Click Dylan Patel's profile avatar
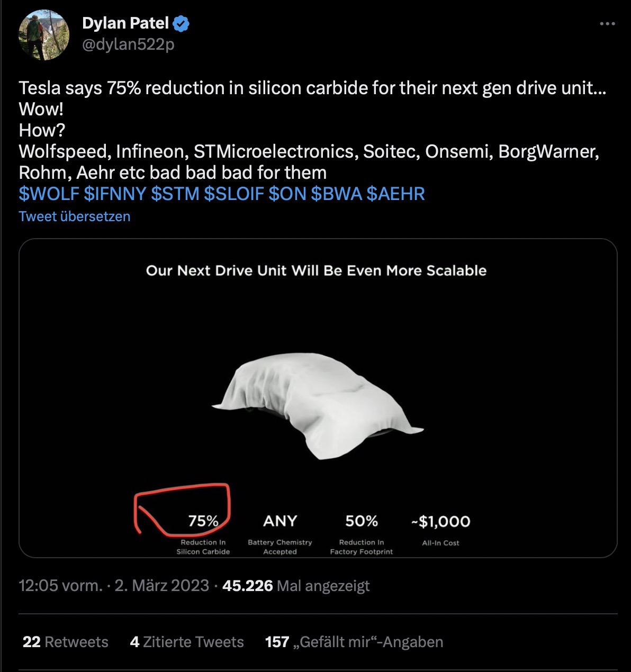 pyautogui.click(x=44, y=34)
